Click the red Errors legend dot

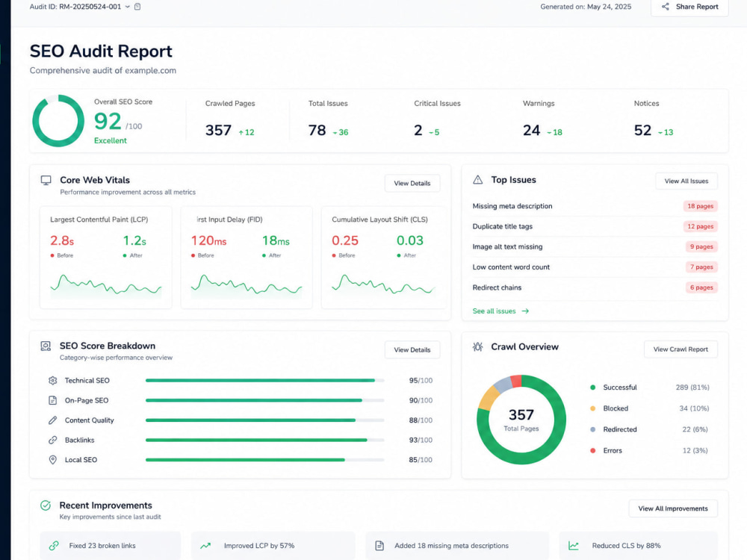[592, 450]
